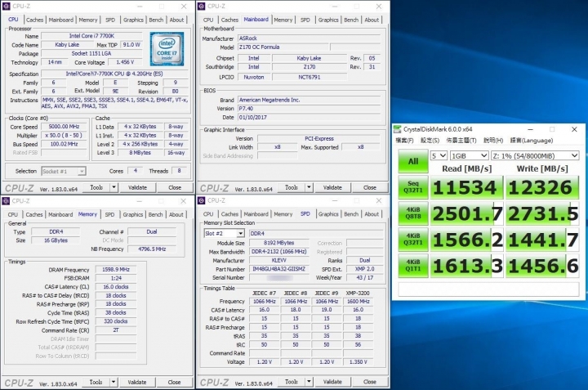Click Close button in the Memory window
The height and width of the screenshot is (390, 588).
click(174, 382)
